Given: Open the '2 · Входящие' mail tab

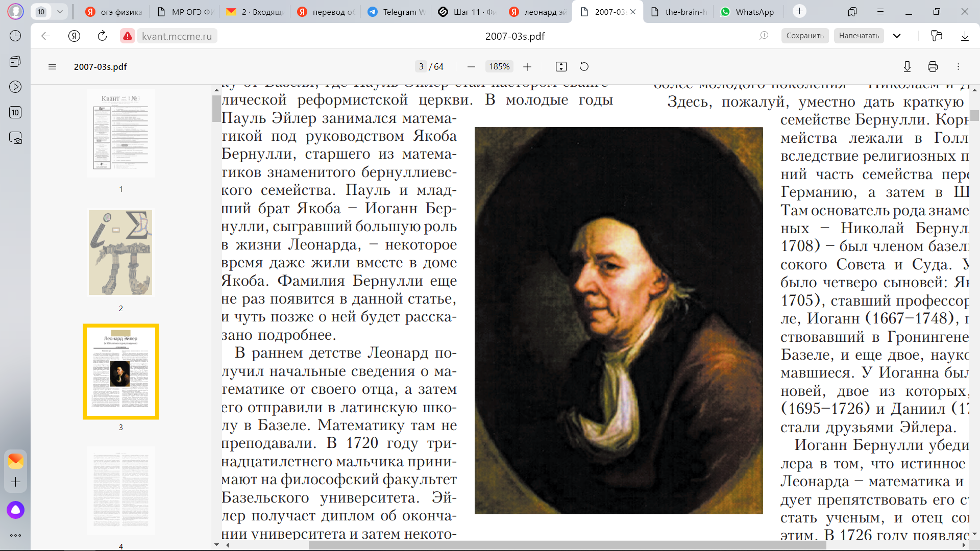Looking at the screenshot, I should click(255, 12).
